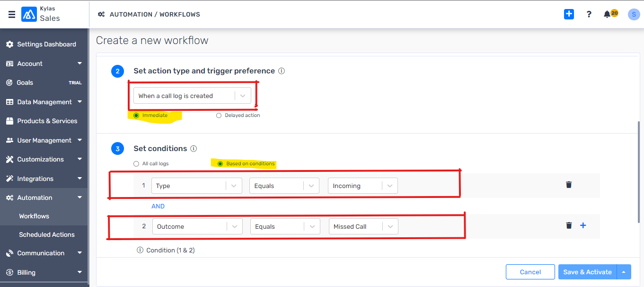
Task: Open the hamburger navigation menu
Action: pyautogui.click(x=12, y=14)
